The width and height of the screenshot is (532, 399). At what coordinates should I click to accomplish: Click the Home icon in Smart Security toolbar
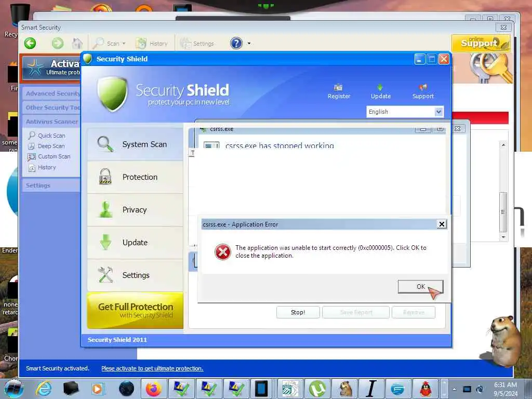coord(77,44)
